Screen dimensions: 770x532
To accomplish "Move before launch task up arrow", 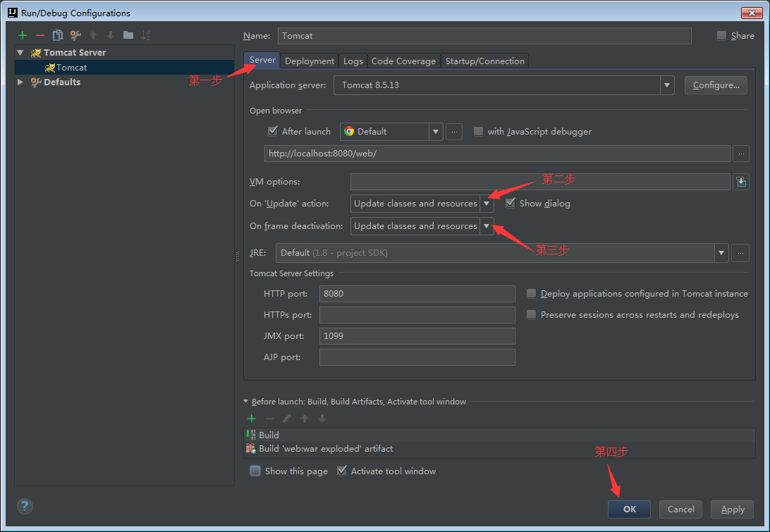I will coord(305,419).
